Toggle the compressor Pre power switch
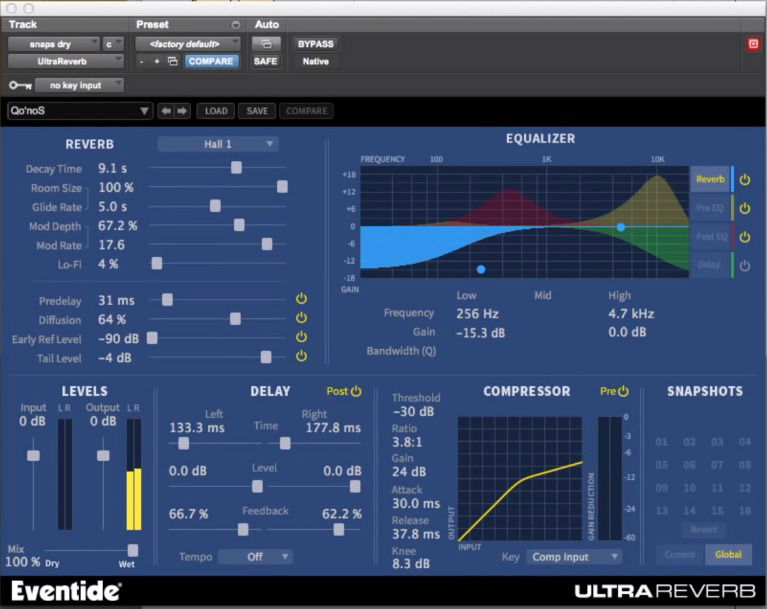The image size is (767, 609). point(623,391)
